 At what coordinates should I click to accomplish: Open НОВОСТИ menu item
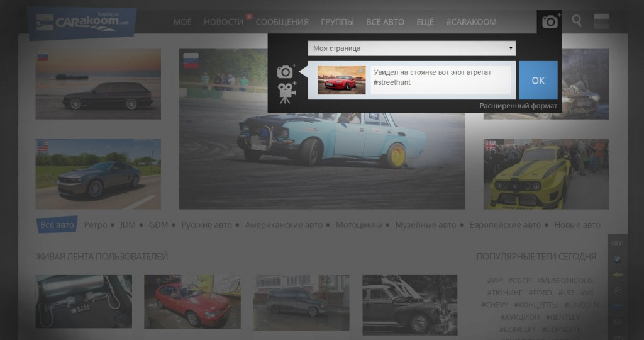[223, 22]
